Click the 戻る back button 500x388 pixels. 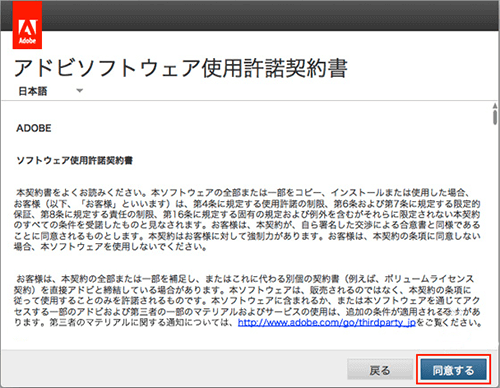point(380,370)
